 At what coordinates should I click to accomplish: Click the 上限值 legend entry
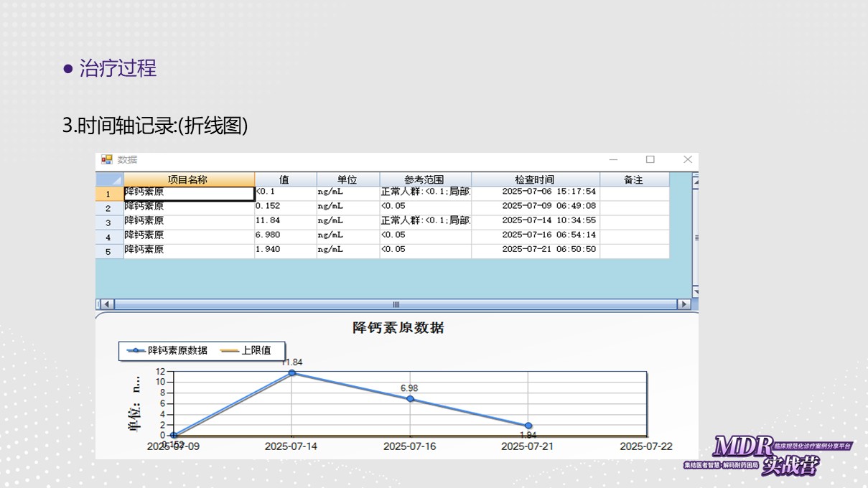click(x=246, y=350)
